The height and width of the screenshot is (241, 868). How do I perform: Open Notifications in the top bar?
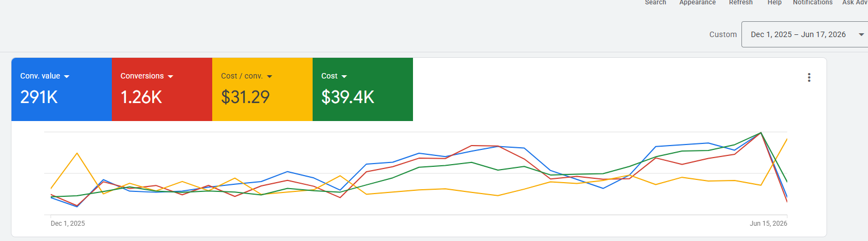(813, 2)
